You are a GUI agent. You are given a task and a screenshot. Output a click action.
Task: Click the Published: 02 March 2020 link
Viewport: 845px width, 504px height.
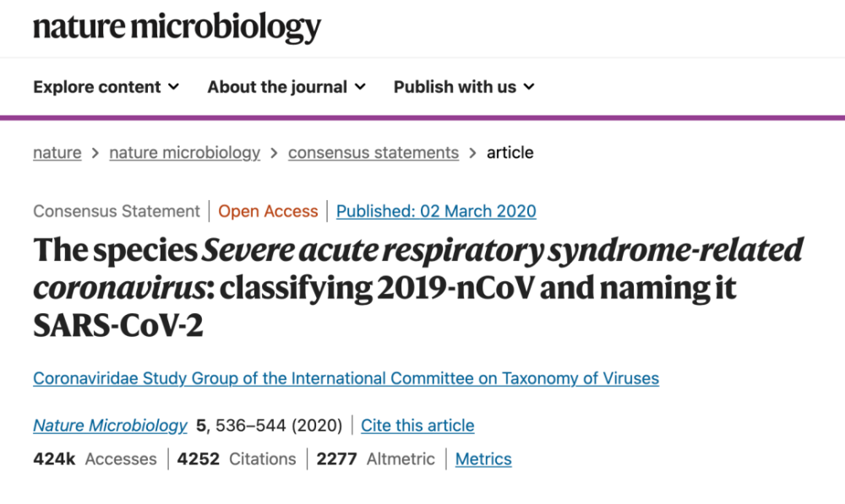tap(436, 211)
